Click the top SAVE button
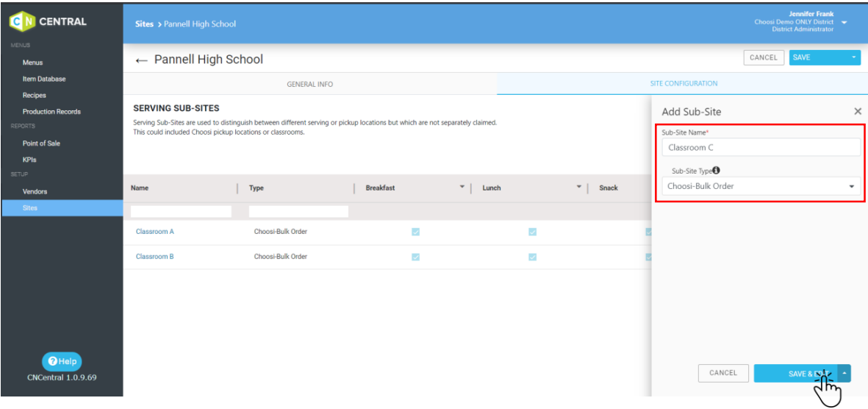The image size is (868, 409). point(818,57)
